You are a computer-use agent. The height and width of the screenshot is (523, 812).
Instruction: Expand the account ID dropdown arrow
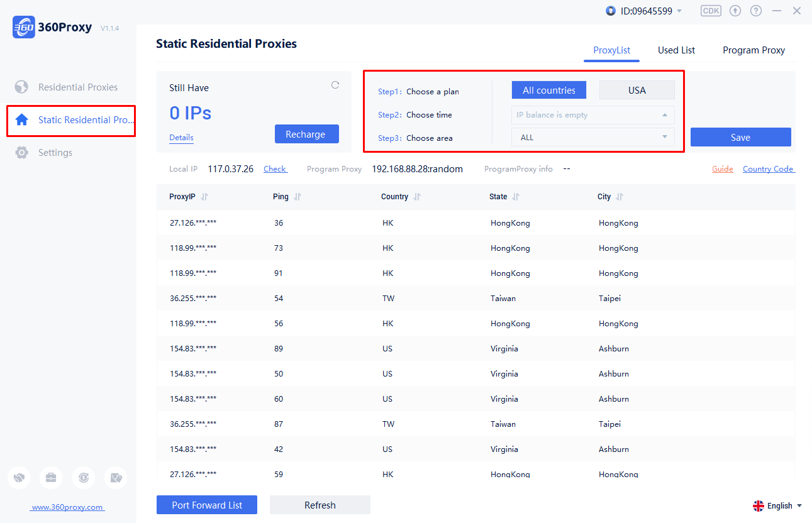tap(679, 11)
